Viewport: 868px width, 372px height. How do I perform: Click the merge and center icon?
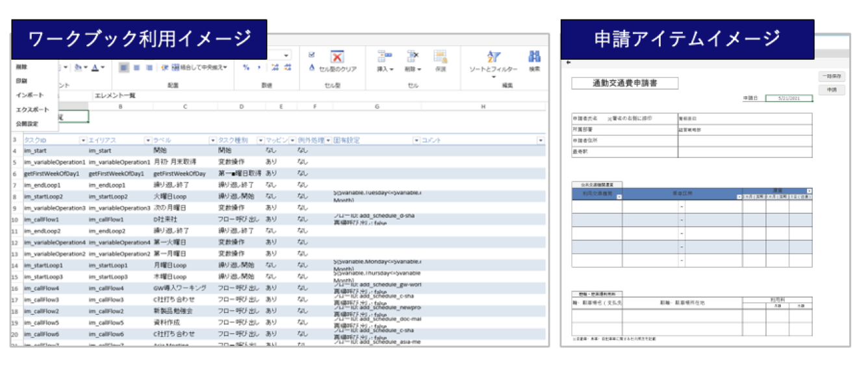[x=175, y=68]
